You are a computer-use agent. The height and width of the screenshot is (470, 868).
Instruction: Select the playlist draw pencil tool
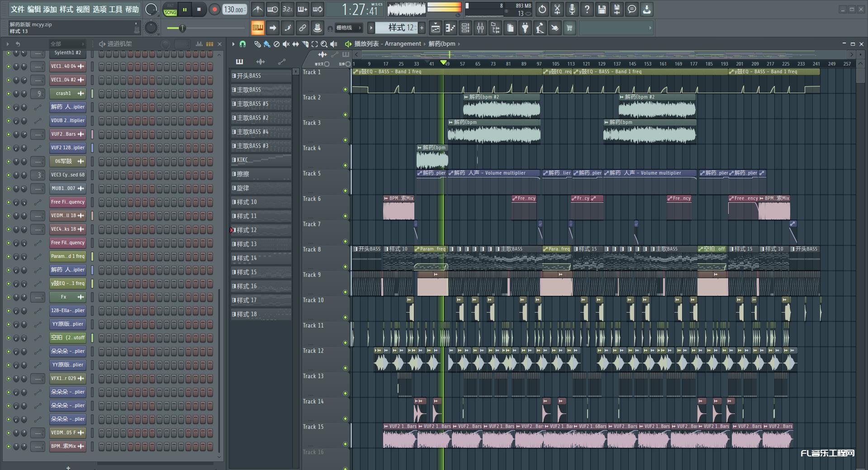(x=257, y=44)
